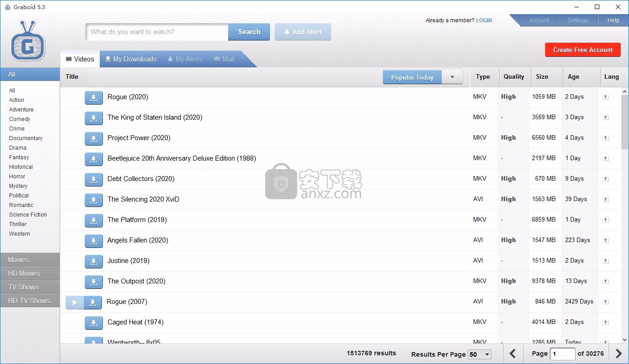The image size is (629, 364).
Task: Open the Mail tab
Action: coord(224,59)
